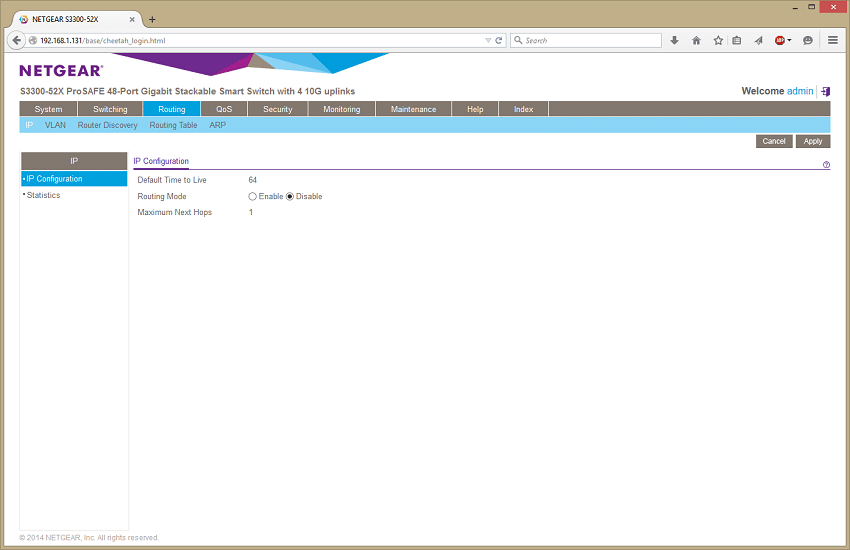Click the chat smiley icon
The image size is (850, 550).
coord(808,40)
